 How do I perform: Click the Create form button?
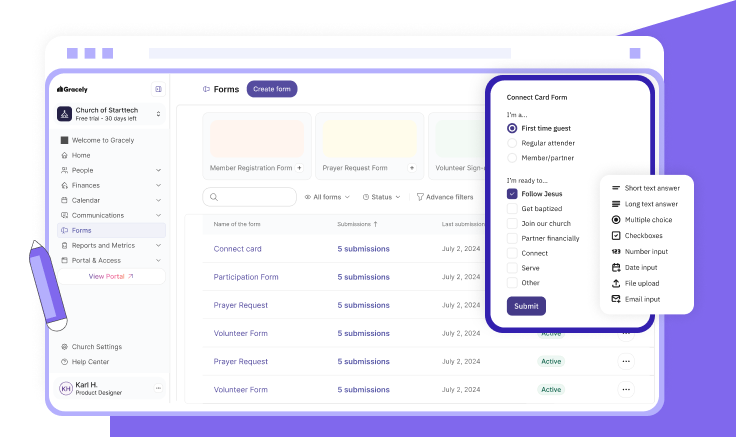coord(272,89)
